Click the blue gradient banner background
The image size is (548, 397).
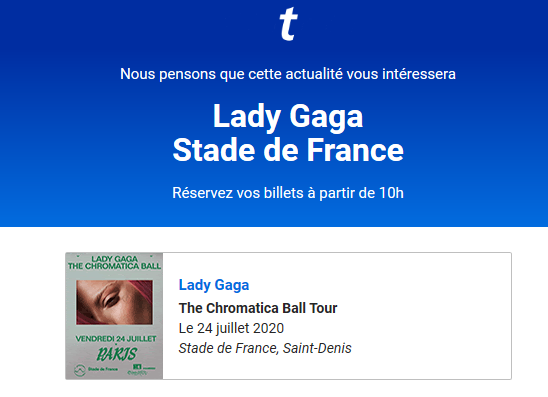tap(70, 140)
